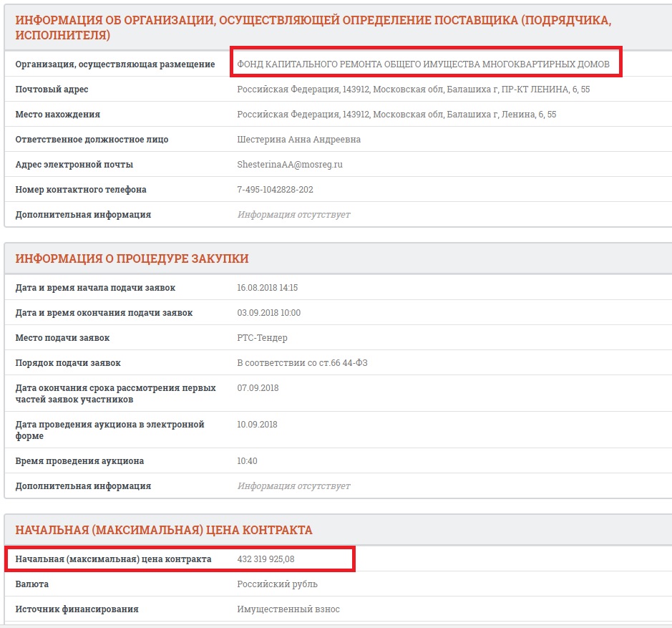Click 'Дата и время начала подачи заявок' label
This screenshot has height=628, width=672.
(95, 288)
